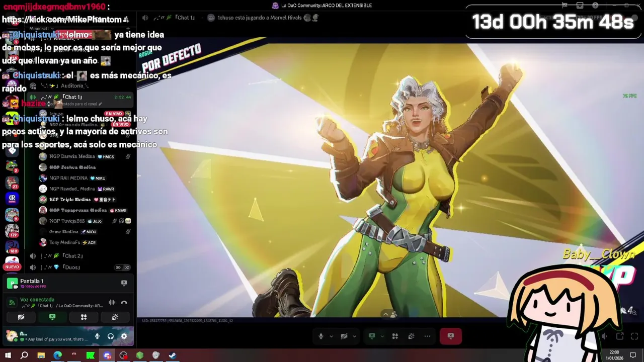Click user NGP Triple Medina

click(x=85, y=200)
